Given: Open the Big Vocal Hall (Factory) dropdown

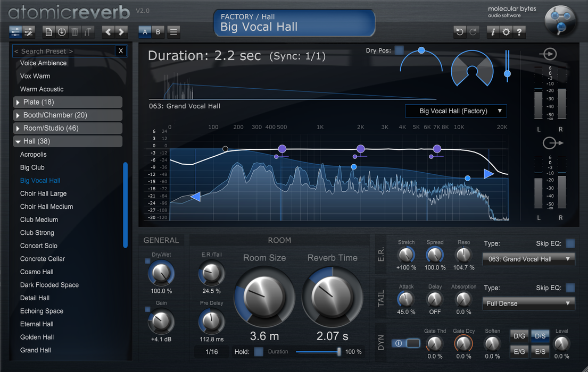Looking at the screenshot, I should click(x=456, y=111).
